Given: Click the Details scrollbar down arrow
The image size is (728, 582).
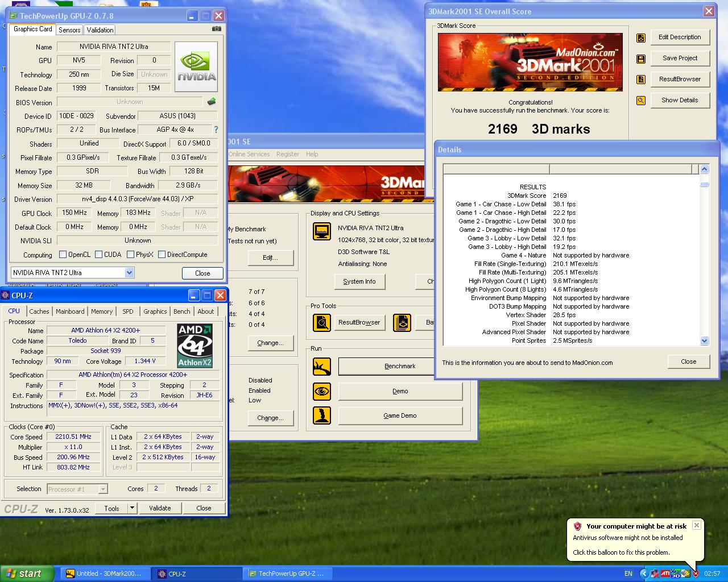Looking at the screenshot, I should [x=704, y=341].
